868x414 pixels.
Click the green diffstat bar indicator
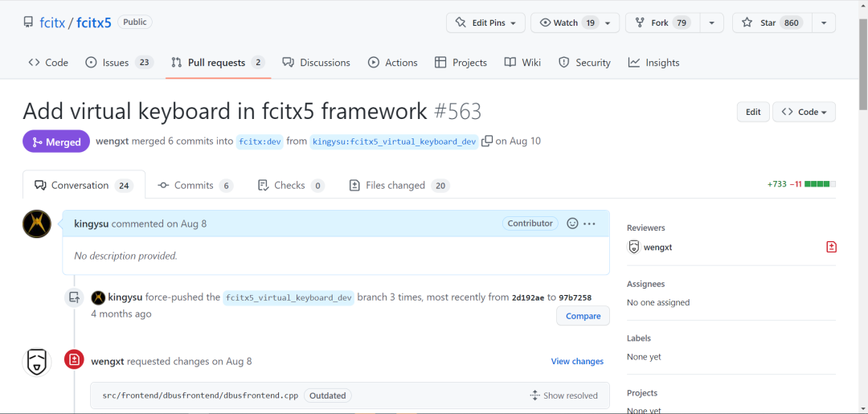coord(820,184)
